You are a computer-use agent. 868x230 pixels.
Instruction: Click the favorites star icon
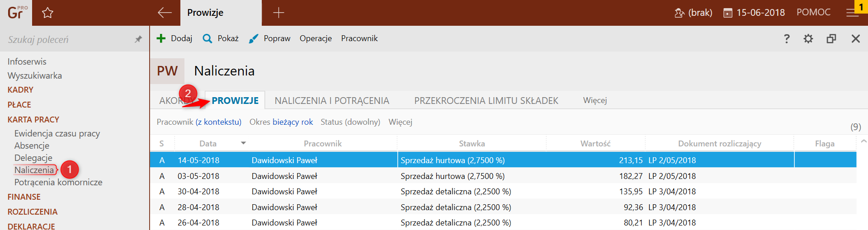coord(47,13)
